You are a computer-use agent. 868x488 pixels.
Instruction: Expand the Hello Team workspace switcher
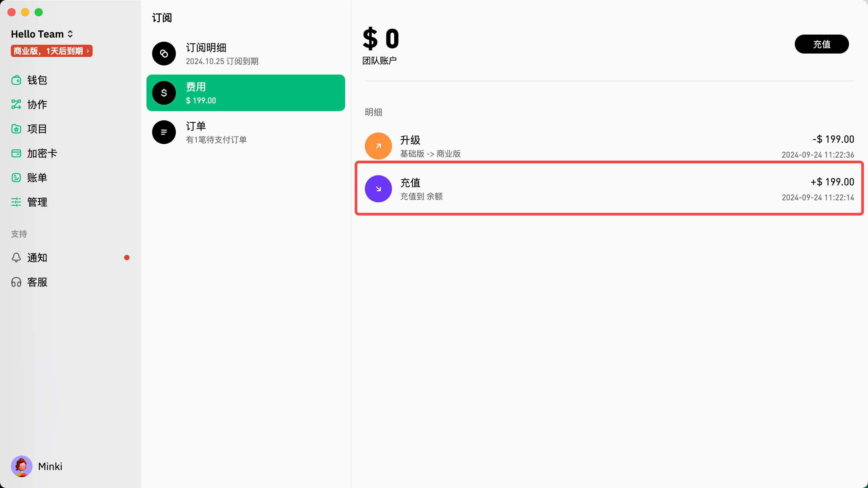(42, 34)
